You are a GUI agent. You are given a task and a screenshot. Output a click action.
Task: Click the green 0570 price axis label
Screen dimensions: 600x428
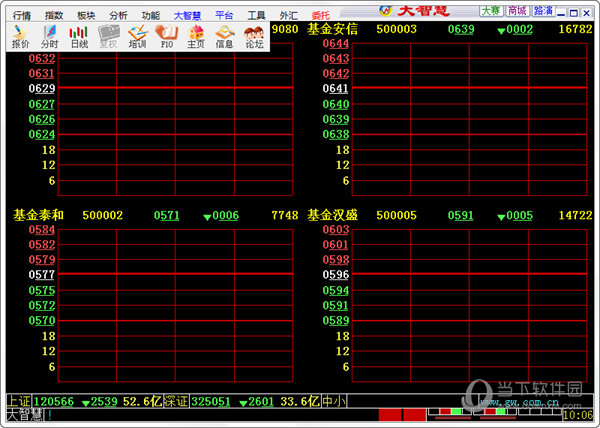point(42,321)
